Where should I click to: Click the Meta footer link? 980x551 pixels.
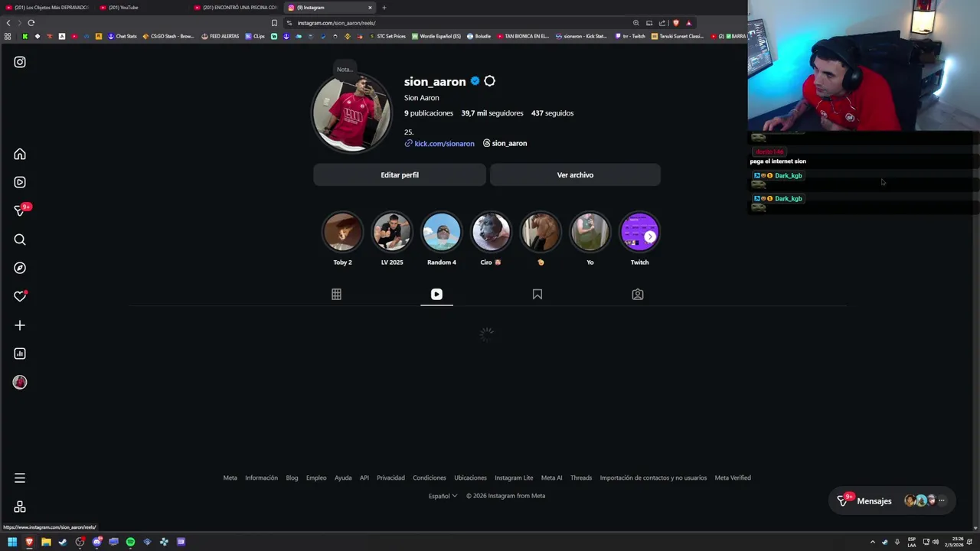(230, 478)
